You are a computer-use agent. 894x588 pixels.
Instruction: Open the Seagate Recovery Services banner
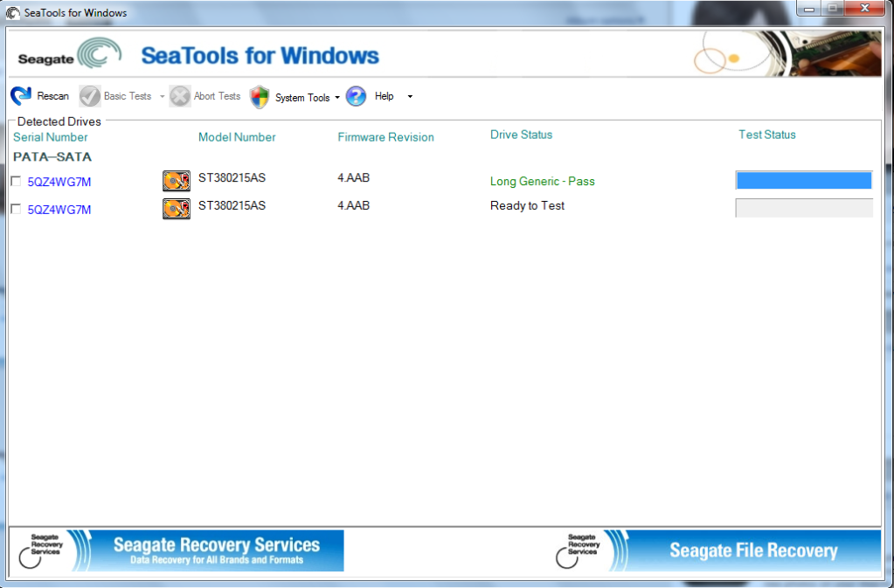point(177,550)
